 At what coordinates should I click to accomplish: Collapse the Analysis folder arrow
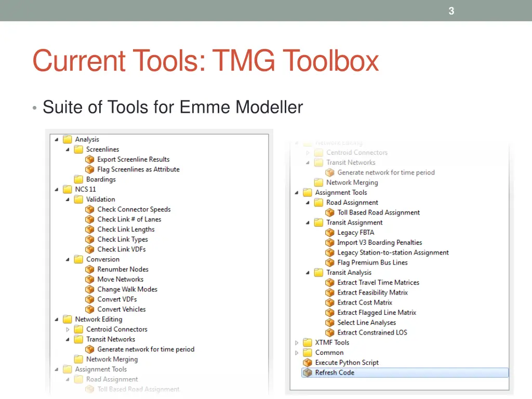pyautogui.click(x=57, y=139)
